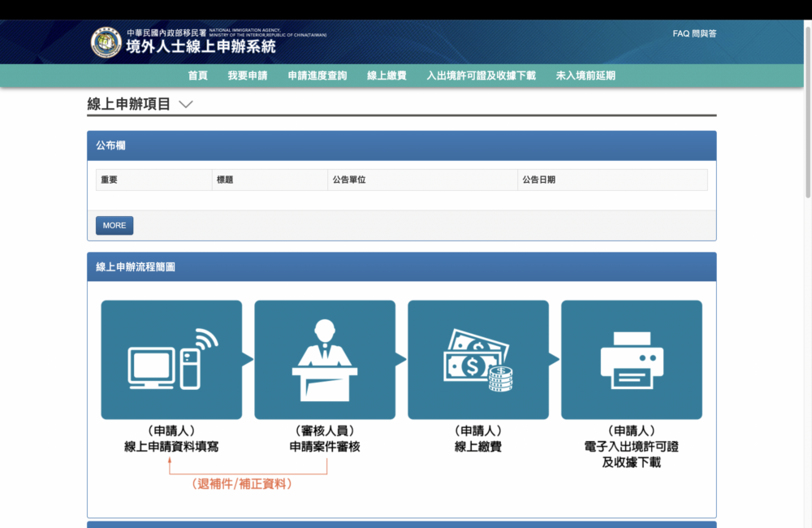The image size is (812, 528).
Task: Click the National Immigration Agency emblem logo
Action: click(104, 41)
